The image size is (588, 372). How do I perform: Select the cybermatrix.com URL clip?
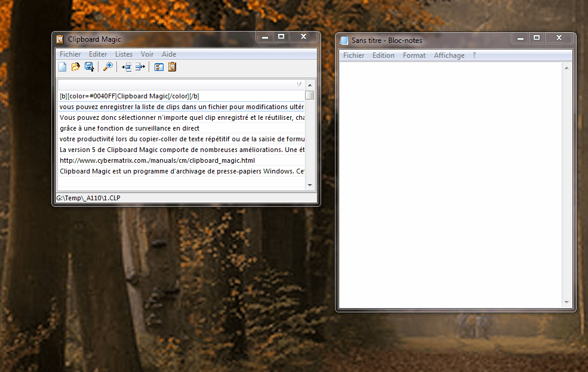[181, 160]
